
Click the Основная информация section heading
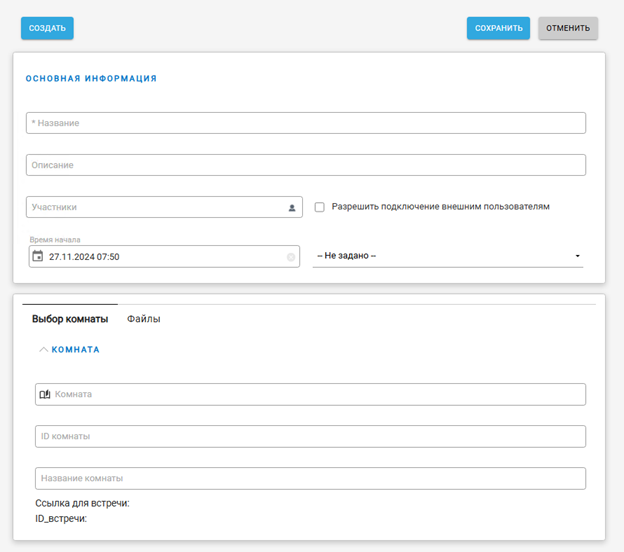click(91, 78)
